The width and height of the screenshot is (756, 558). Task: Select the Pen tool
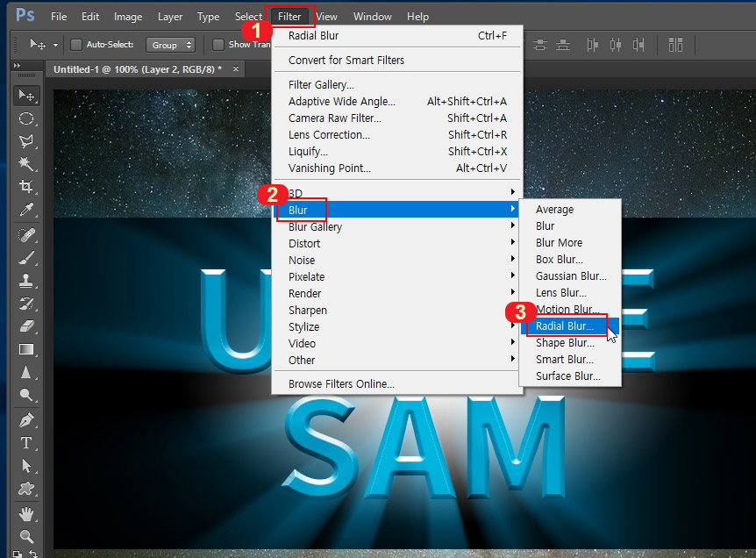tap(26, 420)
